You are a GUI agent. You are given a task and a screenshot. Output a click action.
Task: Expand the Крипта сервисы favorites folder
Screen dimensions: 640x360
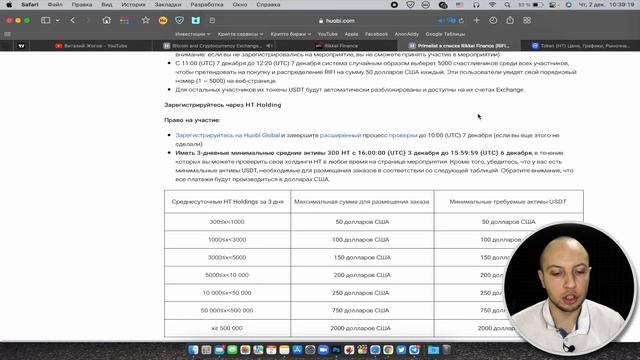pos(240,34)
